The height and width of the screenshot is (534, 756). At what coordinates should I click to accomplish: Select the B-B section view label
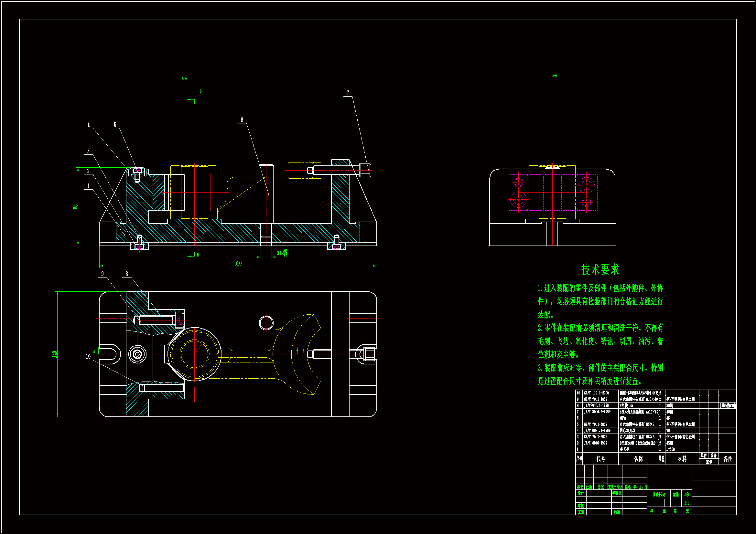coord(555,76)
